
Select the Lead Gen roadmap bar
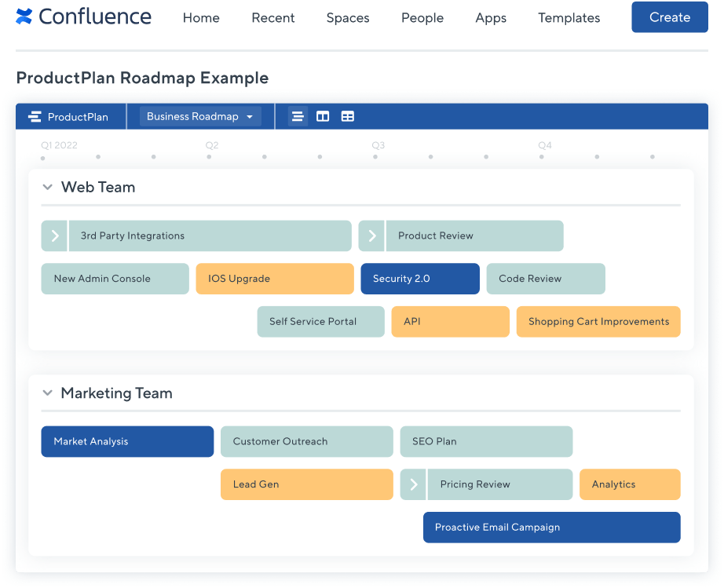click(306, 484)
